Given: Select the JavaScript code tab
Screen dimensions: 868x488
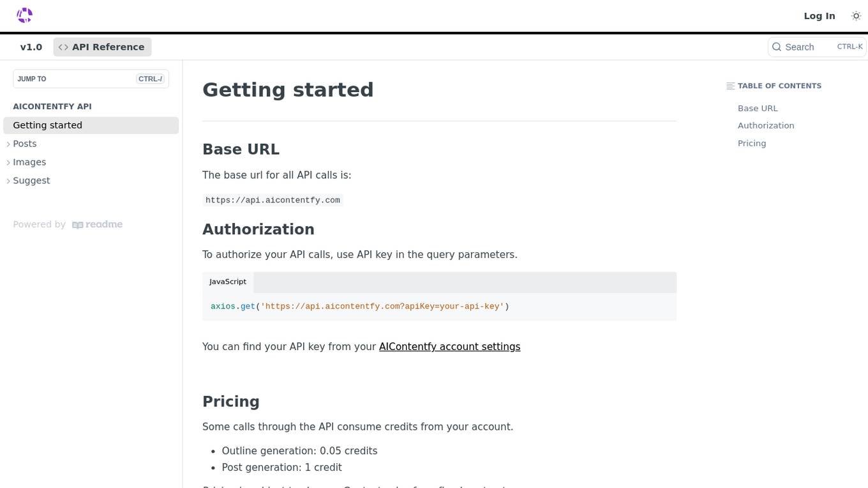Looking at the screenshot, I should tap(228, 282).
